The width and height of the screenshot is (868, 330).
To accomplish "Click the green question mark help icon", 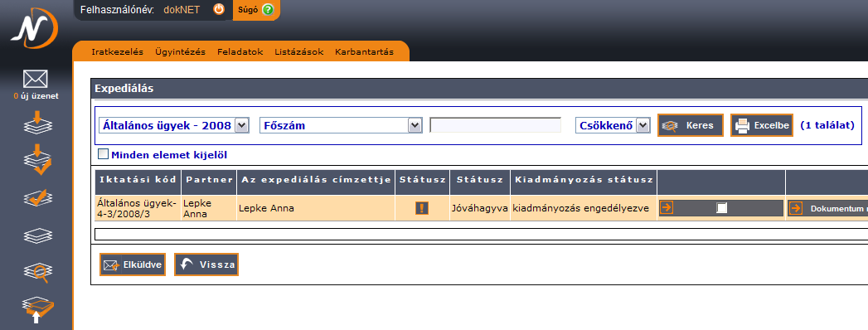I will [x=268, y=9].
